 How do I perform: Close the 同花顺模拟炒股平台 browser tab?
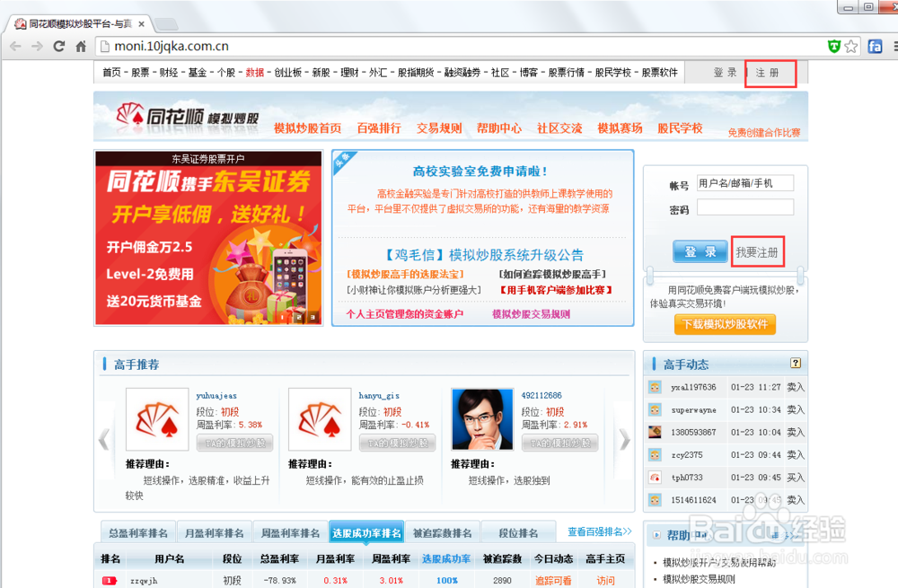tap(142, 24)
